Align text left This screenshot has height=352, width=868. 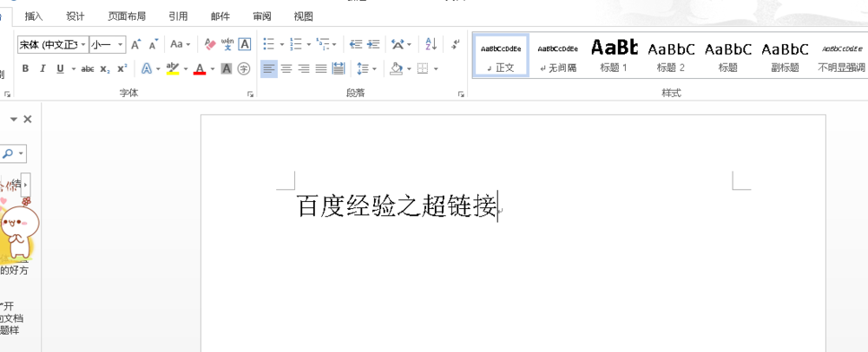click(269, 69)
